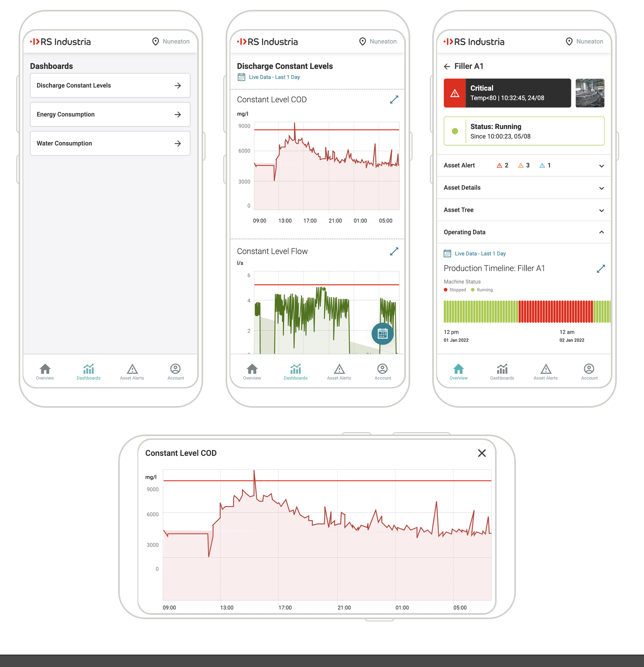This screenshot has width=644, height=667.
Task: Open the Discharge Constant Levels dashboard
Action: [x=110, y=86]
